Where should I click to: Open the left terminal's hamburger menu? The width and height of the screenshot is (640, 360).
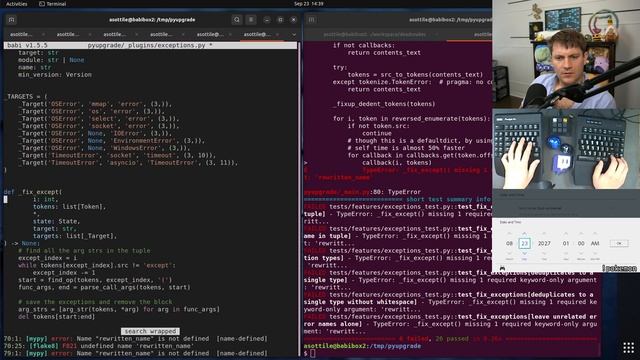(251, 20)
